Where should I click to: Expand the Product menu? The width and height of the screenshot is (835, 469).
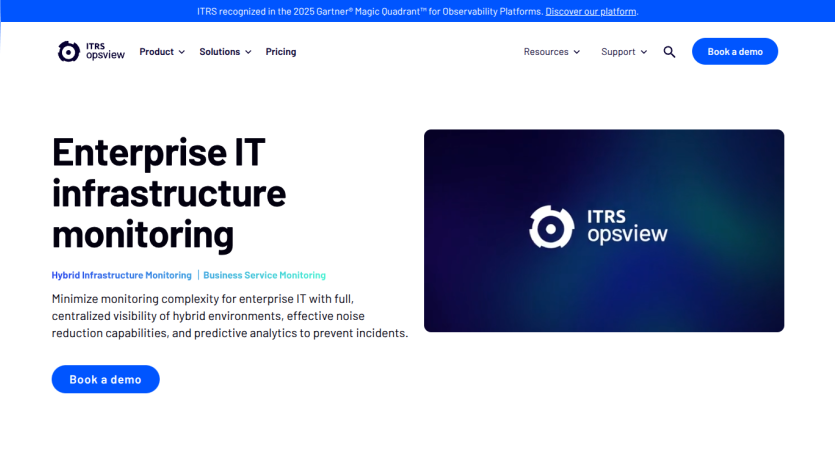162,52
